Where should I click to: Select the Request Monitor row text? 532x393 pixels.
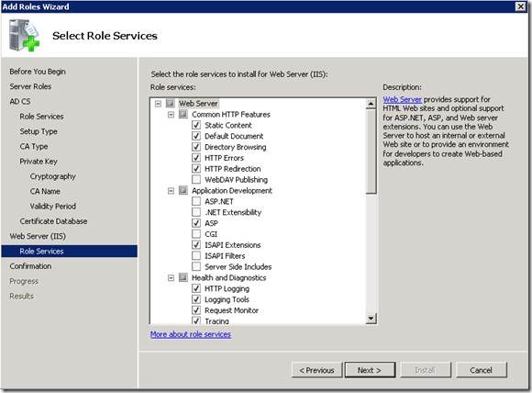(231, 310)
